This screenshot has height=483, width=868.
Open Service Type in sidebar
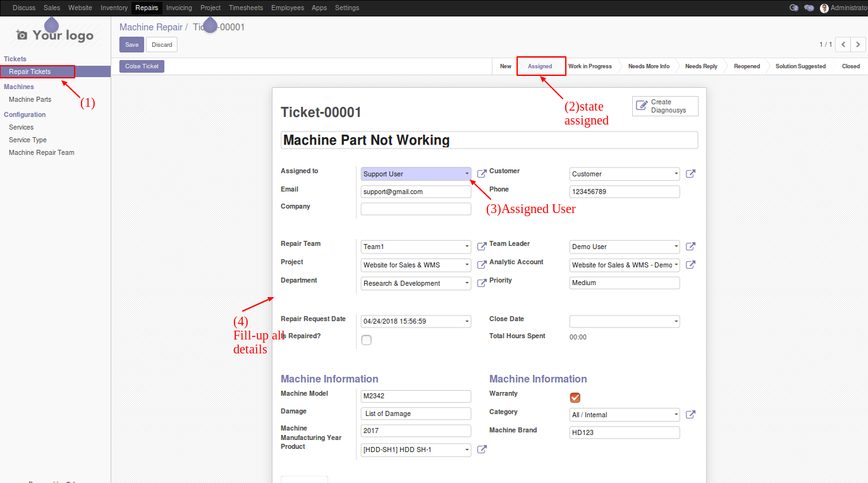coord(28,140)
